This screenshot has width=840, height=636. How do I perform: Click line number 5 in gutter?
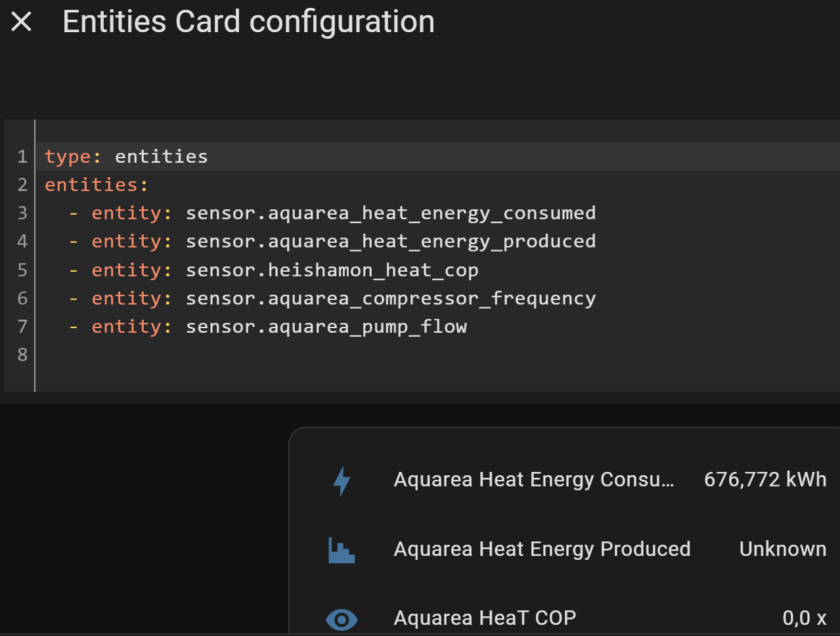[22, 270]
